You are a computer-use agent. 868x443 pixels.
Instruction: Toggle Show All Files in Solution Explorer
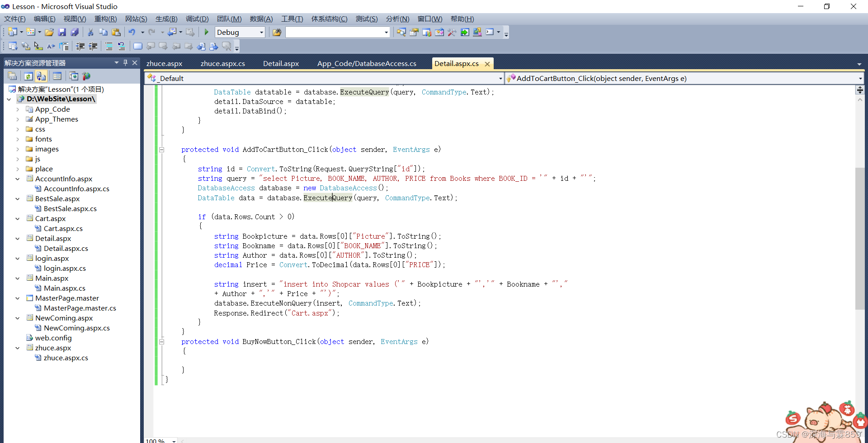(x=41, y=76)
